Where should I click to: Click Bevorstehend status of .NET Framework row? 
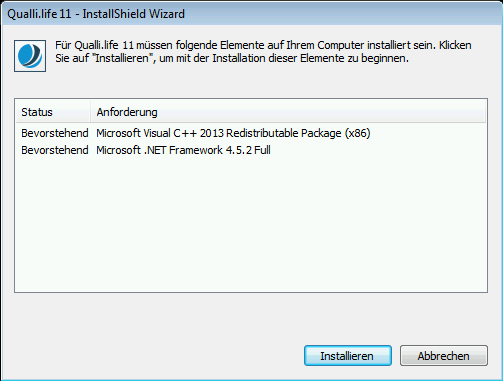(x=55, y=150)
